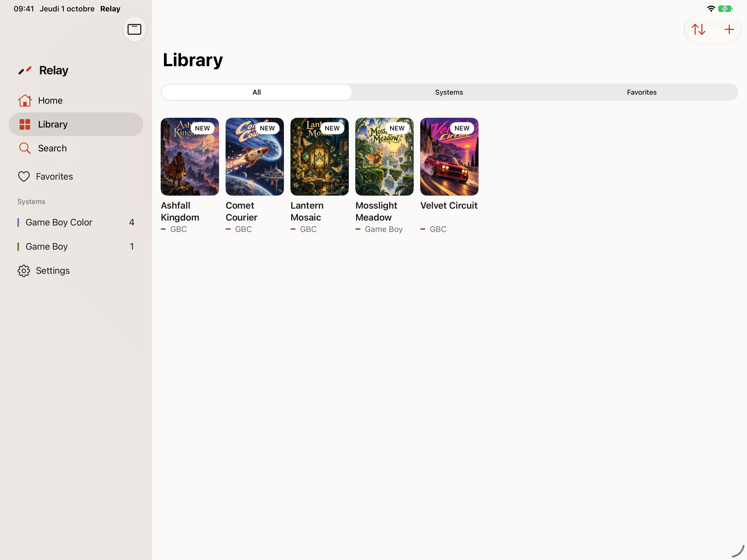Open the sort order arrows
The image size is (747, 560).
698,29
